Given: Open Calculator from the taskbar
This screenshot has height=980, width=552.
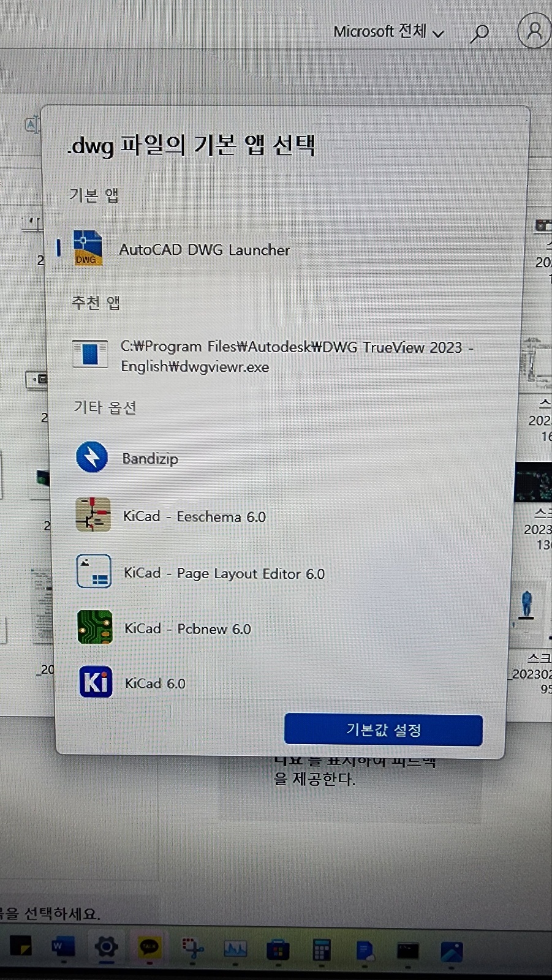Looking at the screenshot, I should [x=321, y=951].
